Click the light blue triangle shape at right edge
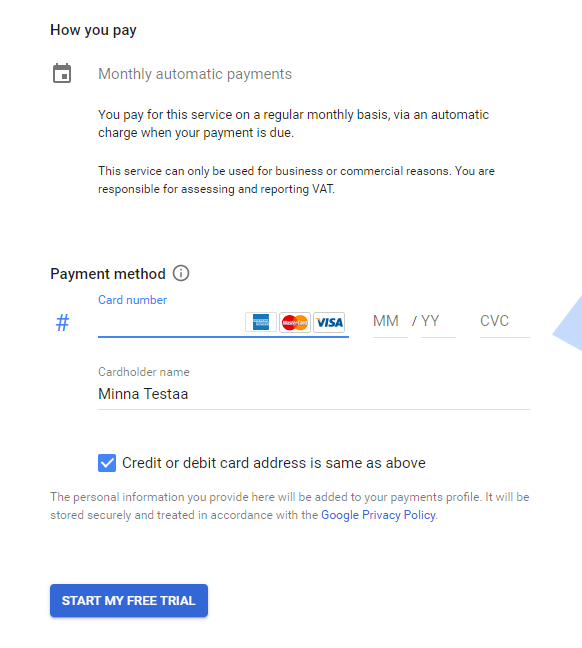The image size is (582, 648). [570, 324]
